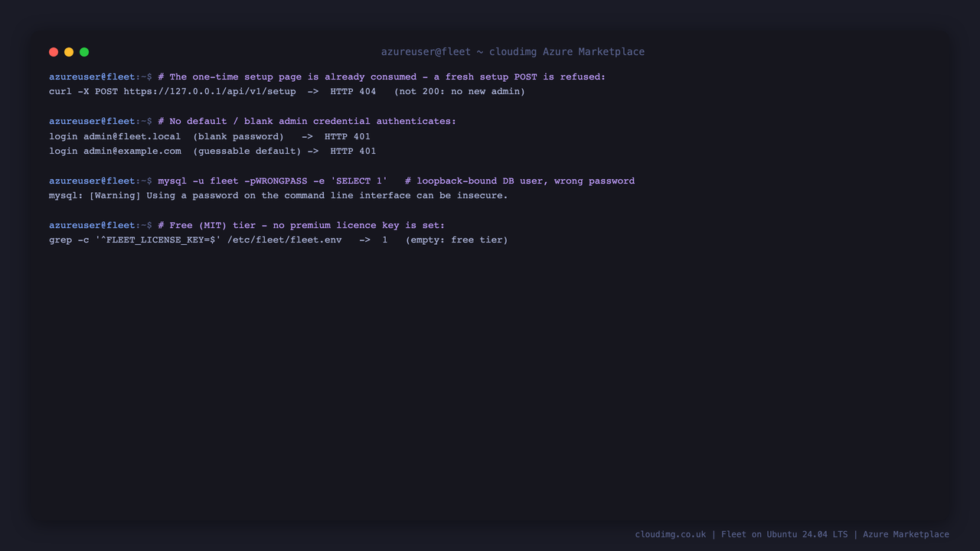Click the yellow minimize dot
The width and height of the screenshot is (980, 551).
click(x=69, y=52)
